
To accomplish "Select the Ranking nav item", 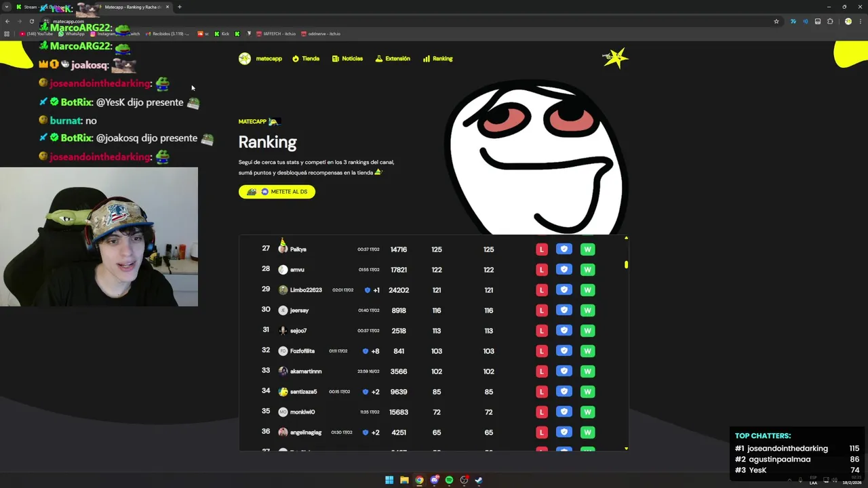I will 437,58.
